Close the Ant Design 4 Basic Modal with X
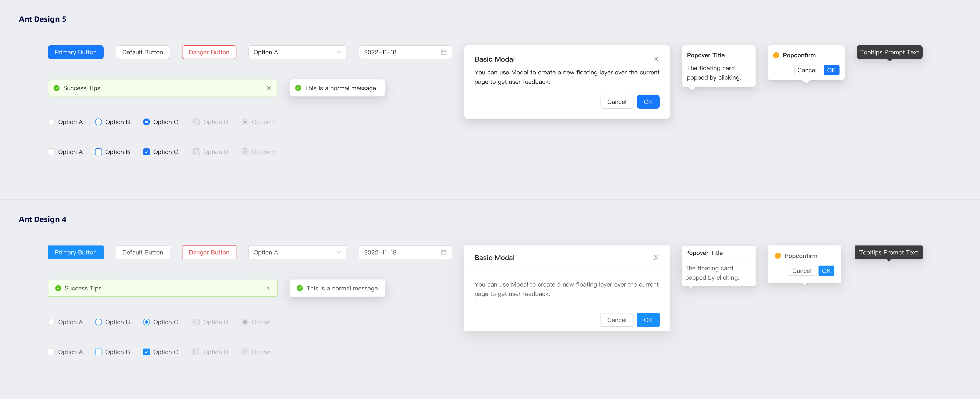 (656, 258)
